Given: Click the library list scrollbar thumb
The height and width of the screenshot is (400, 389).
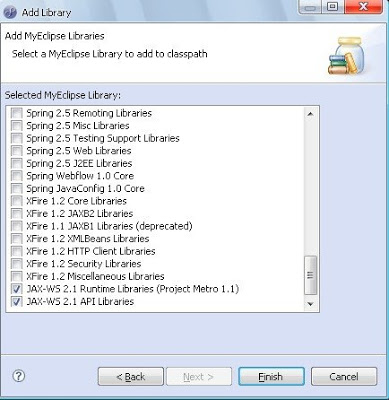Looking at the screenshot, I should tap(310, 275).
